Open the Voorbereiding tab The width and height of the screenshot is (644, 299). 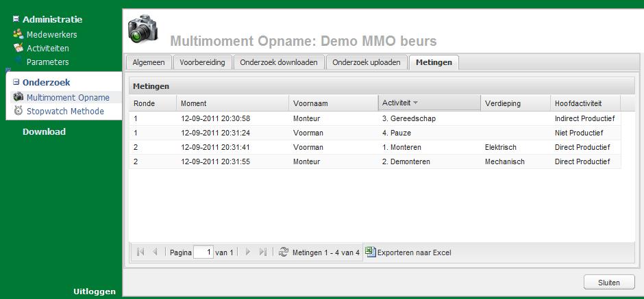pyautogui.click(x=202, y=62)
